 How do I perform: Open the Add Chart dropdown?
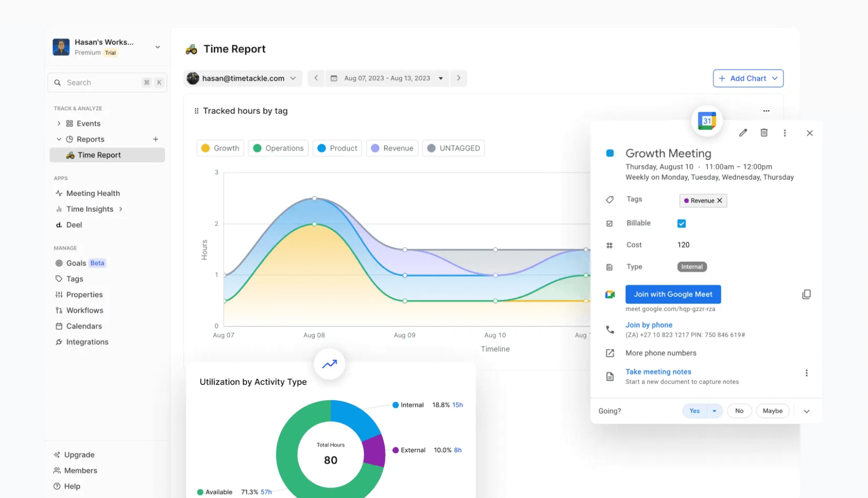tap(748, 78)
